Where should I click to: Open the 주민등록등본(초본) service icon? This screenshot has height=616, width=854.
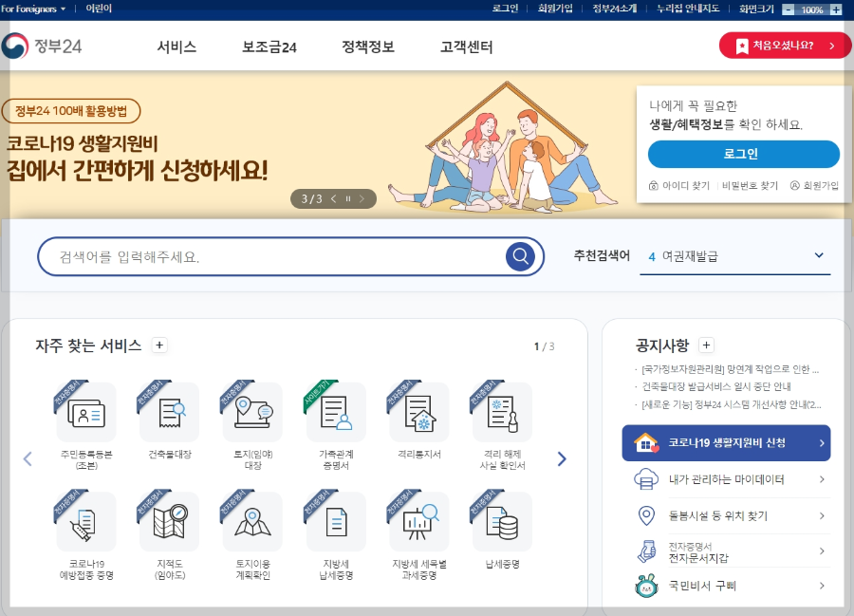tap(86, 412)
